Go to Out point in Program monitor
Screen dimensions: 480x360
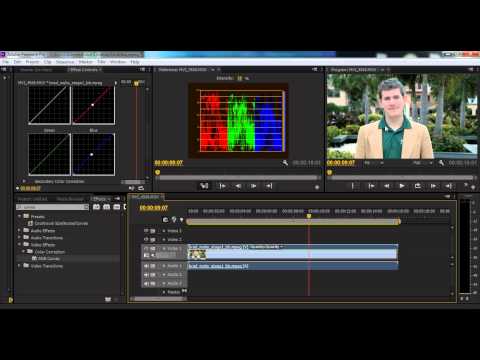click(x=449, y=186)
